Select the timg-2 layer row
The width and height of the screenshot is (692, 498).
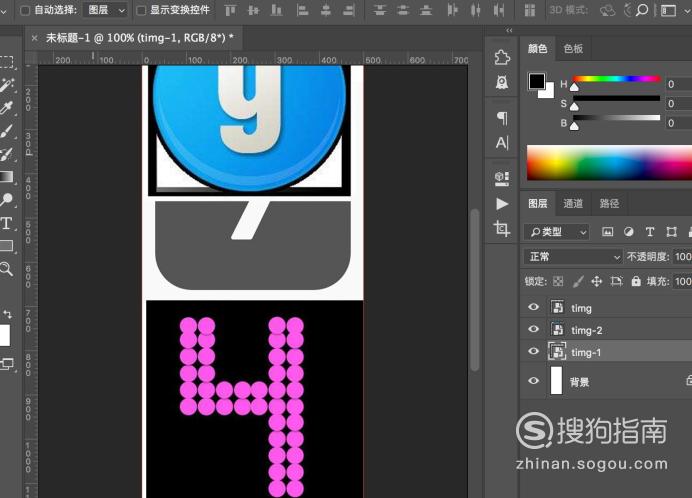(x=606, y=329)
